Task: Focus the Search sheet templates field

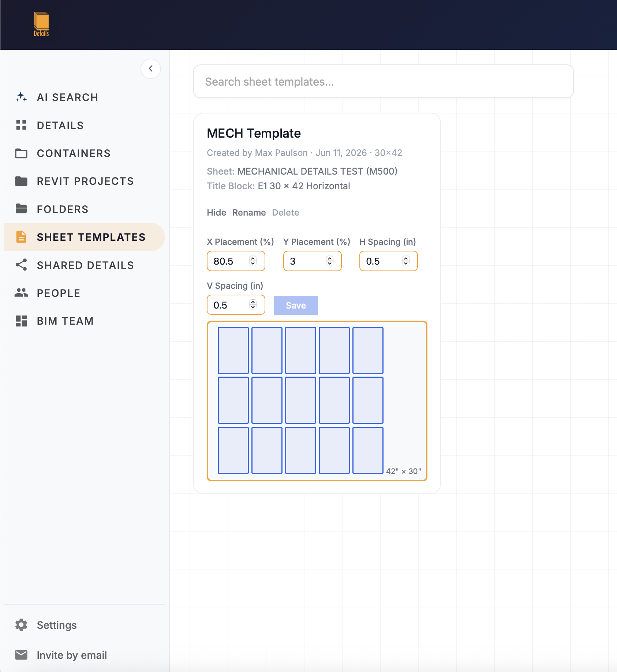Action: click(383, 82)
